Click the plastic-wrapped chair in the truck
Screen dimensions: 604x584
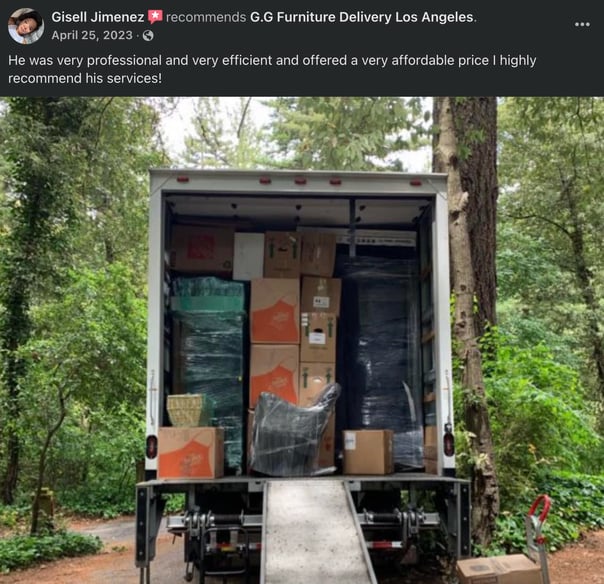(294, 431)
